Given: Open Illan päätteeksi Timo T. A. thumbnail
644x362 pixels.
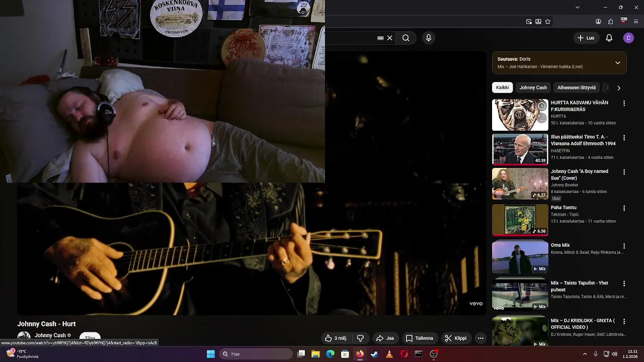Looking at the screenshot, I should (x=520, y=149).
